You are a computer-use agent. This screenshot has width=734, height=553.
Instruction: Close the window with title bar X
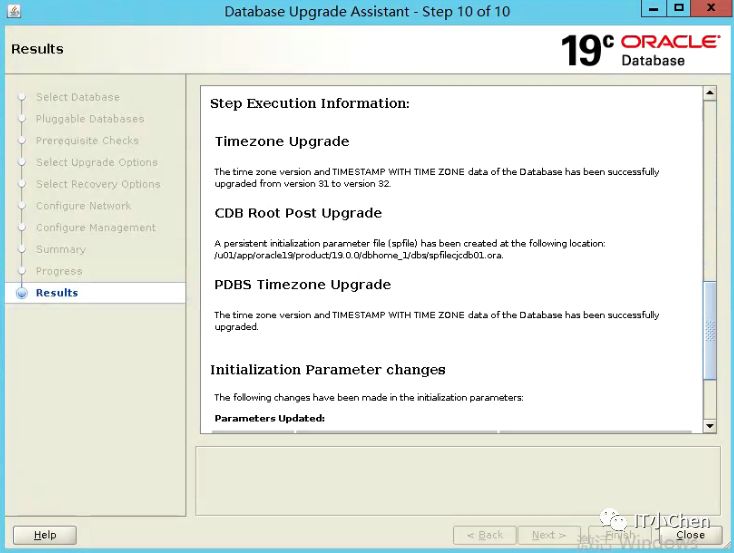click(711, 9)
